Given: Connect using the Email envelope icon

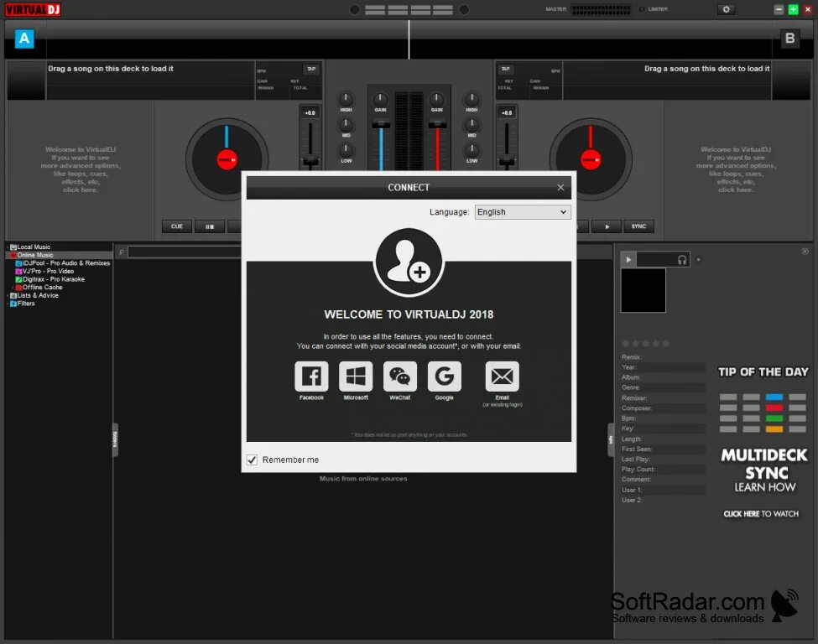Looking at the screenshot, I should click(x=503, y=376).
